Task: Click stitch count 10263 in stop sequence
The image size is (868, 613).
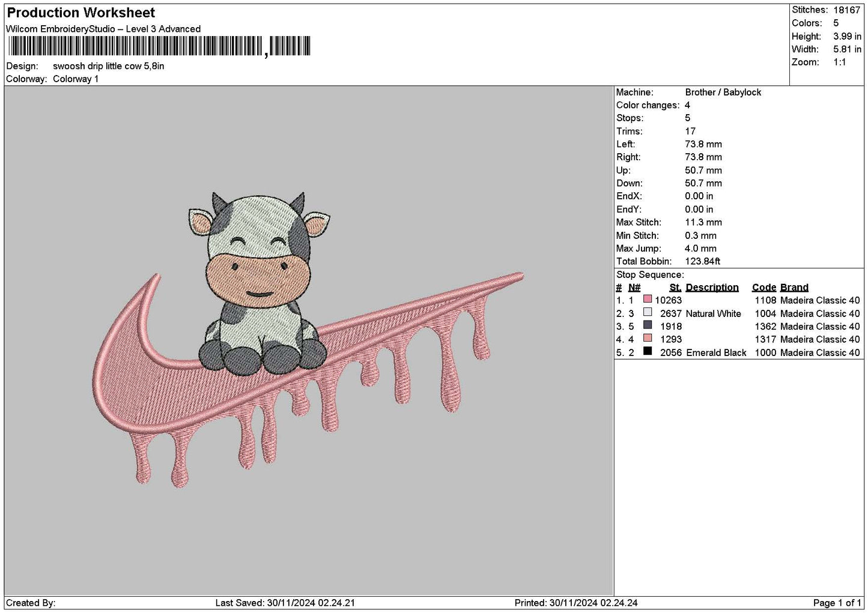Action: click(x=669, y=300)
